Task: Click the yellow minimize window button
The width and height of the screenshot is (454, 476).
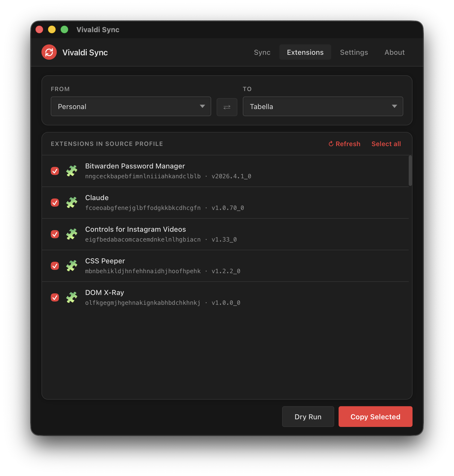Action: tap(52, 29)
